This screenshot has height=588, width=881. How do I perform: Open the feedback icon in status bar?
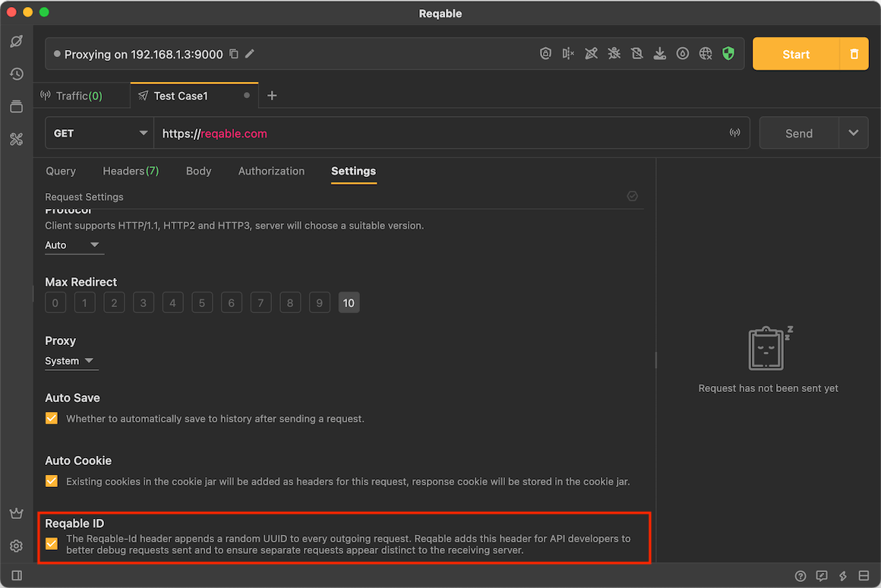[822, 576]
